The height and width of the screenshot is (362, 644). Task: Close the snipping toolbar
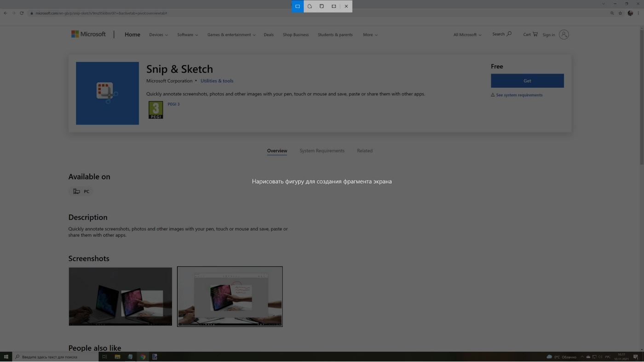346,6
